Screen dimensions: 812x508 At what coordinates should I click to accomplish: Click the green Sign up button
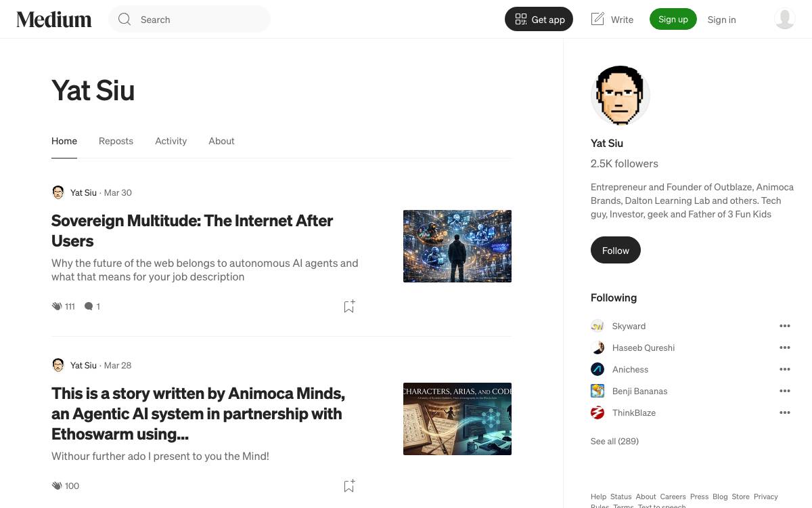(673, 19)
